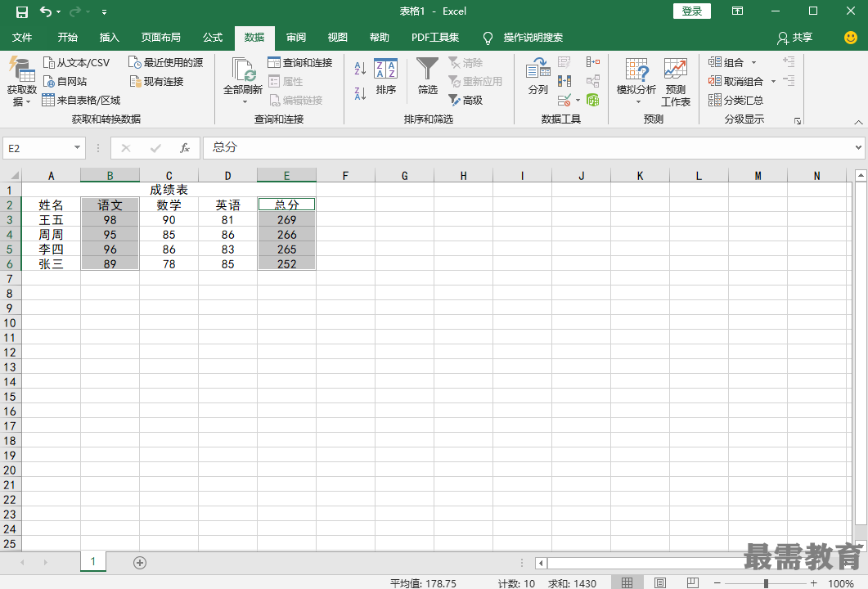The image size is (868, 589).
Task: Switch to the 开始 tab
Action: [x=68, y=37]
